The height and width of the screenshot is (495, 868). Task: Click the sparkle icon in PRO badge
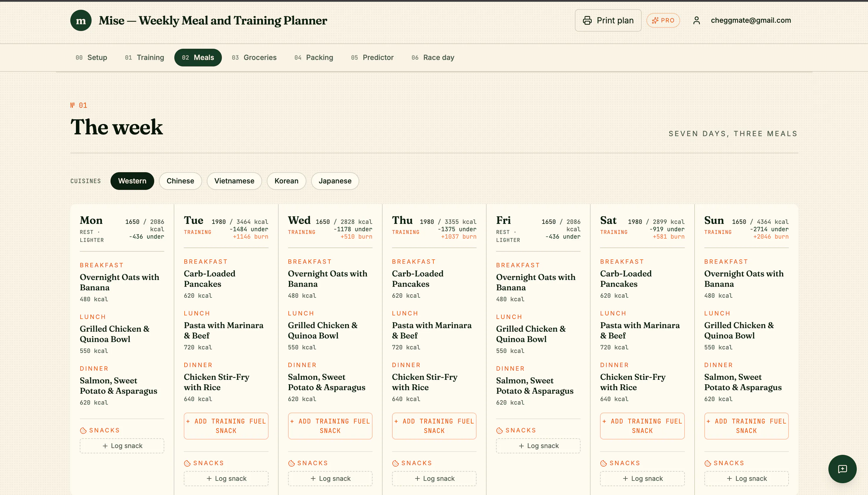pos(655,20)
